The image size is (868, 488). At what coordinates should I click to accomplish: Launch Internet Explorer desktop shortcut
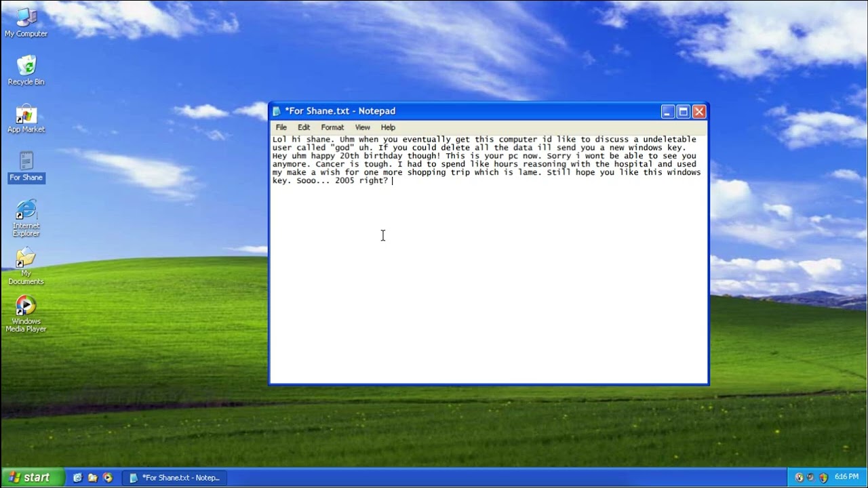[x=26, y=218]
